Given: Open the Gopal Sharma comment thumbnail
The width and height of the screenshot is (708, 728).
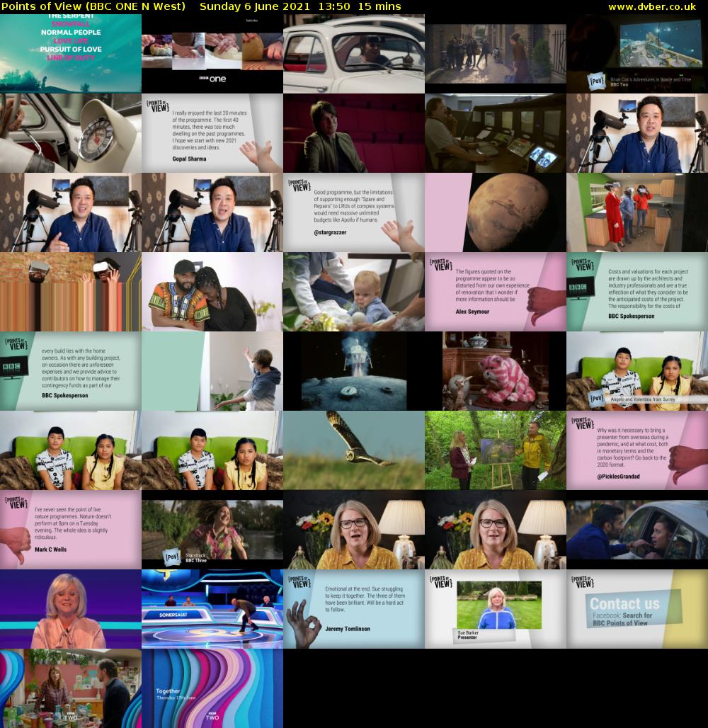Looking at the screenshot, I should point(212,133).
